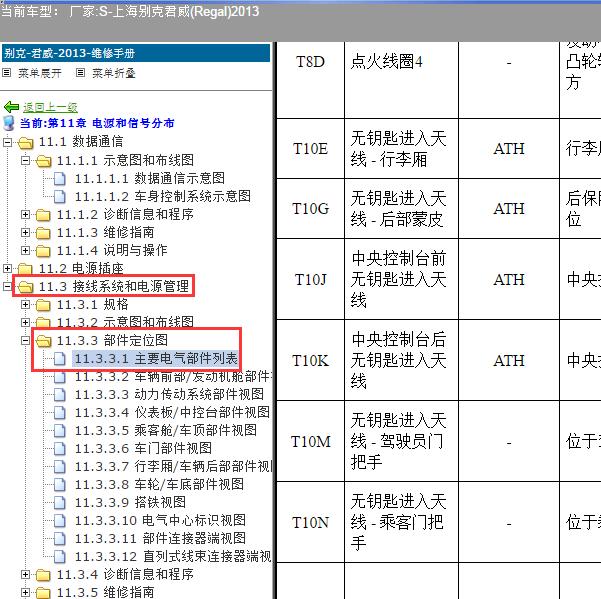Click page icon of 11.3.3.9 搭铁视图
This screenshot has height=599, width=601.
[x=59, y=502]
